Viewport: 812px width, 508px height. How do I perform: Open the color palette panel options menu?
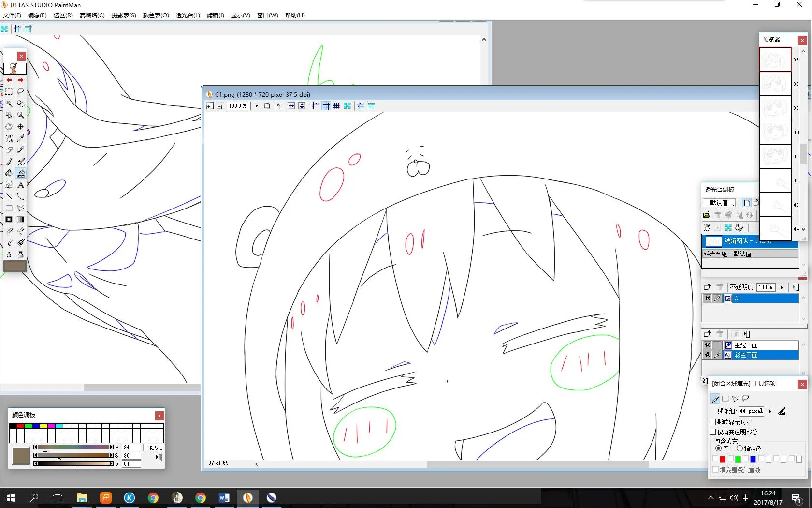tap(159, 457)
